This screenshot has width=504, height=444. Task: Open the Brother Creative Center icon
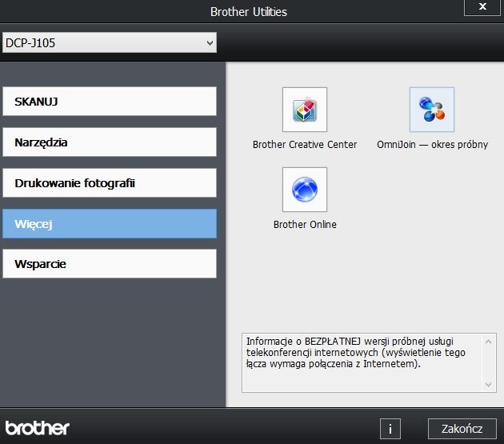point(305,110)
